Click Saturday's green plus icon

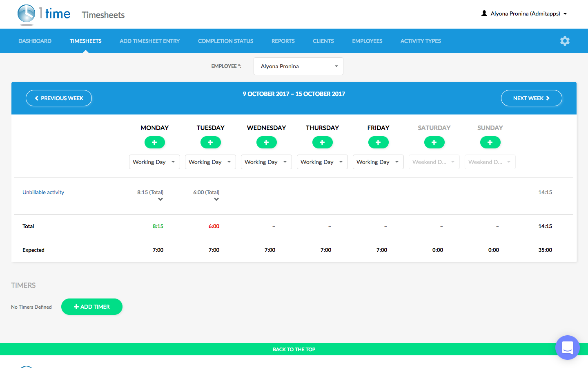tap(434, 142)
